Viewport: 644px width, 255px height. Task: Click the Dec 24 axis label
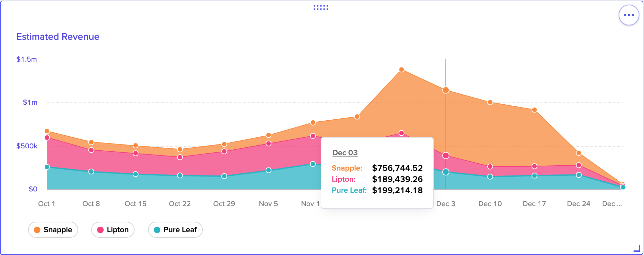pos(578,204)
